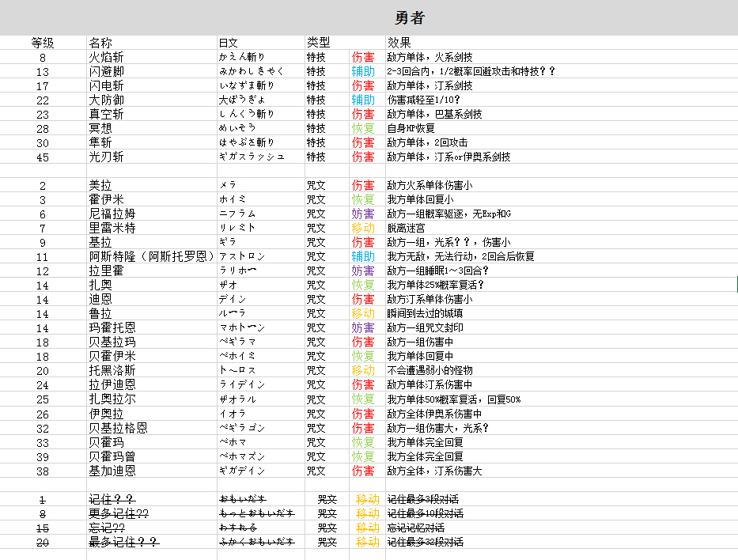The image size is (738, 560).
Task: Select the struck-through cell 更多记住??
Action: pyautogui.click(x=119, y=513)
